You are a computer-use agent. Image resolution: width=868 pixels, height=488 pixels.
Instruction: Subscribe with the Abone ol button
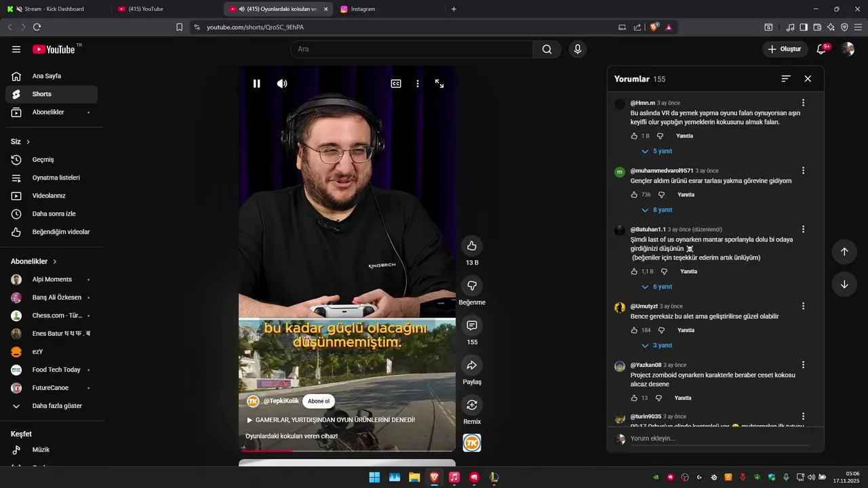319,401
